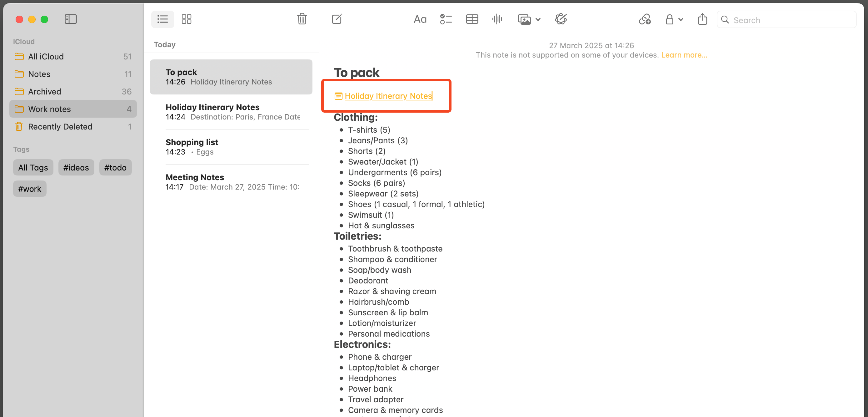The width and height of the screenshot is (868, 417).
Task: Open Recently Deleted folder
Action: [x=73, y=127]
